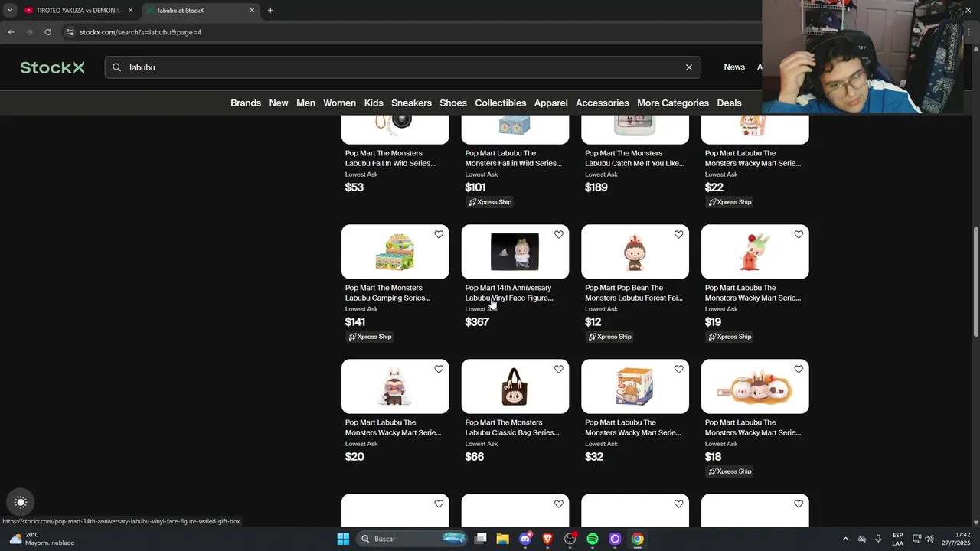Click the microphone tray icon
980x551 pixels.
(878, 539)
